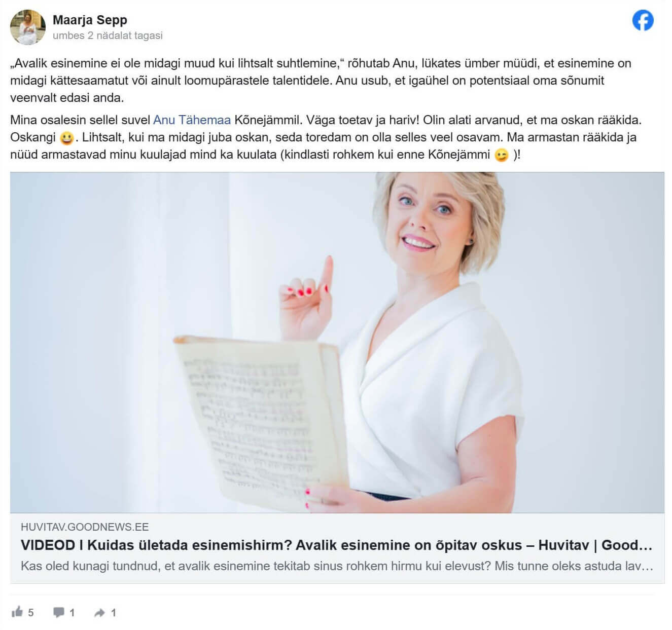
Task: Click the article description beginning Kas oled kunagi
Action: click(x=337, y=566)
